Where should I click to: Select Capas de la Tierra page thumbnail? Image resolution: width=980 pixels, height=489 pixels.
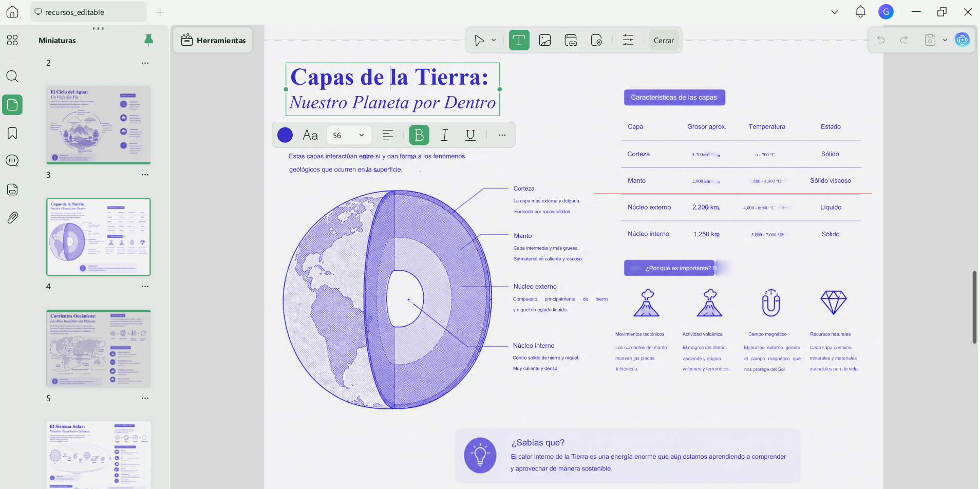[x=99, y=237]
